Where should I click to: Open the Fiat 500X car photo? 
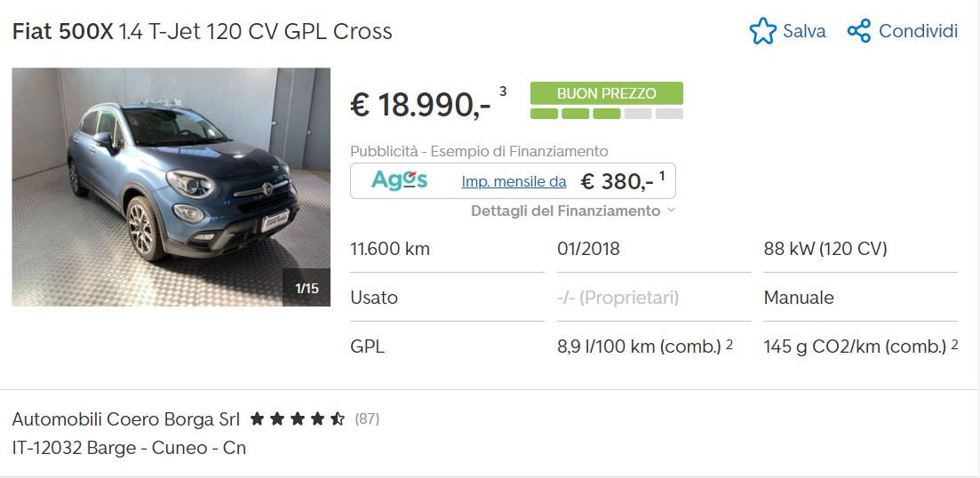point(171,187)
